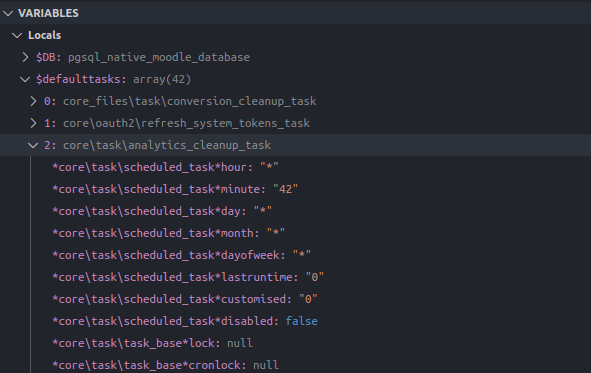Select the core_files\task\conversion_cleanup_task row
The image size is (591, 373).
tap(296, 101)
